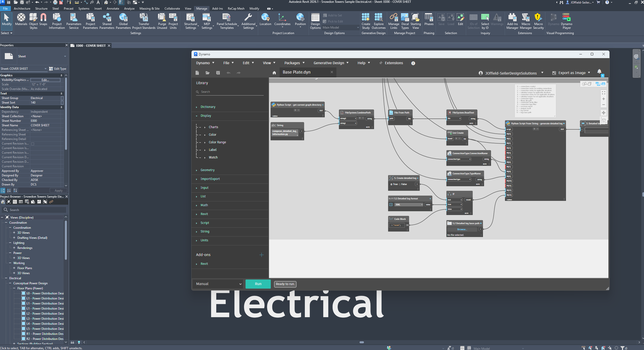Switch to the Annotate ribbon tab
644x350 pixels.
[x=113, y=8]
